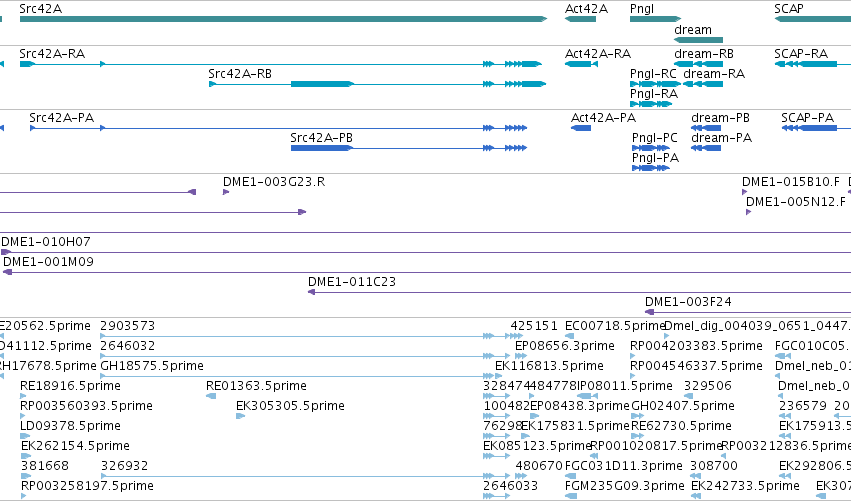Click the EK262154.5prime EST label

(x=75, y=446)
